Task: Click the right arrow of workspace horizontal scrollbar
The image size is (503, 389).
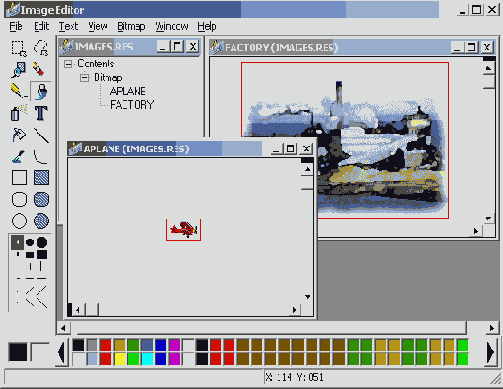Action: (x=492, y=328)
